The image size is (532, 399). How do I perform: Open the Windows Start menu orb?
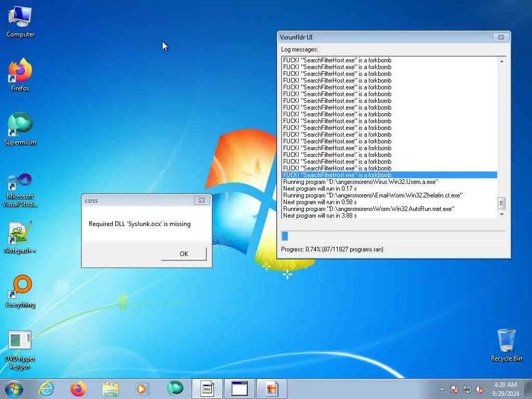[14, 389]
